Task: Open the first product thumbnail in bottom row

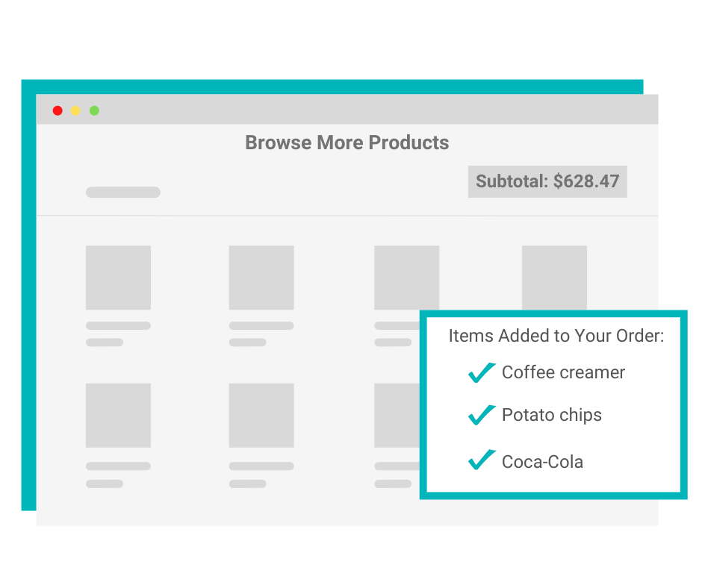Action: (x=118, y=416)
